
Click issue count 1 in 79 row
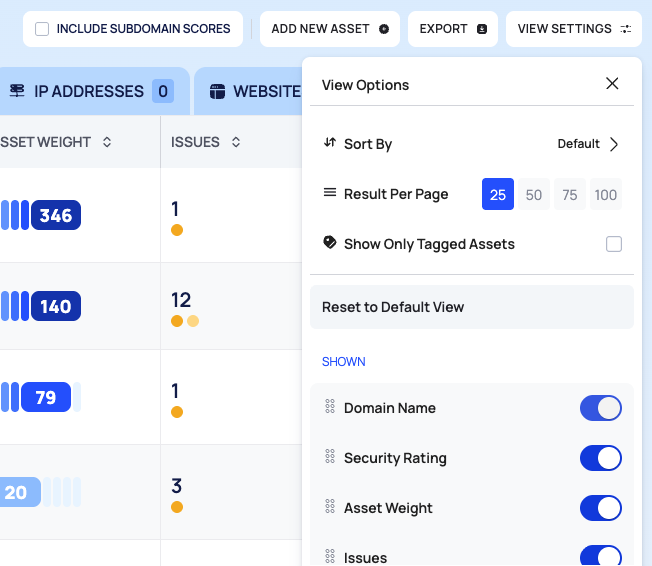[x=175, y=391]
